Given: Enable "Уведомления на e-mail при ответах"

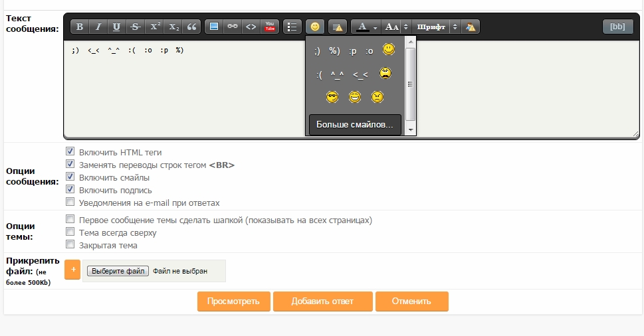Looking at the screenshot, I should [x=70, y=203].
